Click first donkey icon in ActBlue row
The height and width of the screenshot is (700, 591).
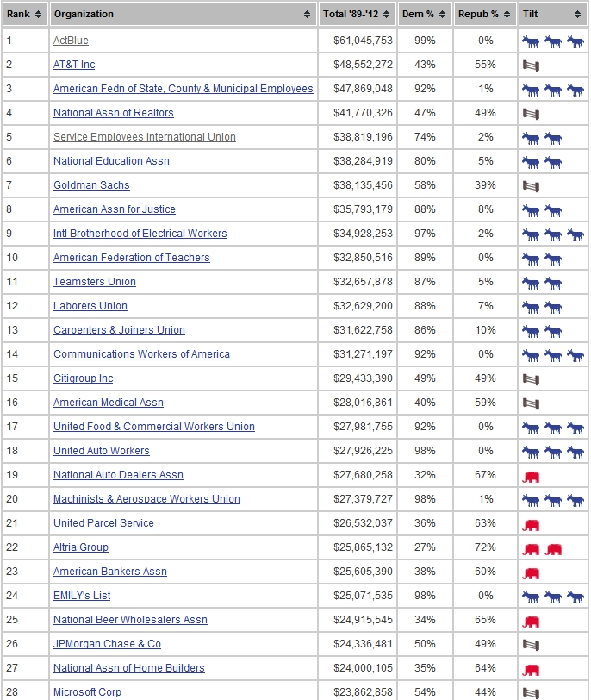[531, 42]
